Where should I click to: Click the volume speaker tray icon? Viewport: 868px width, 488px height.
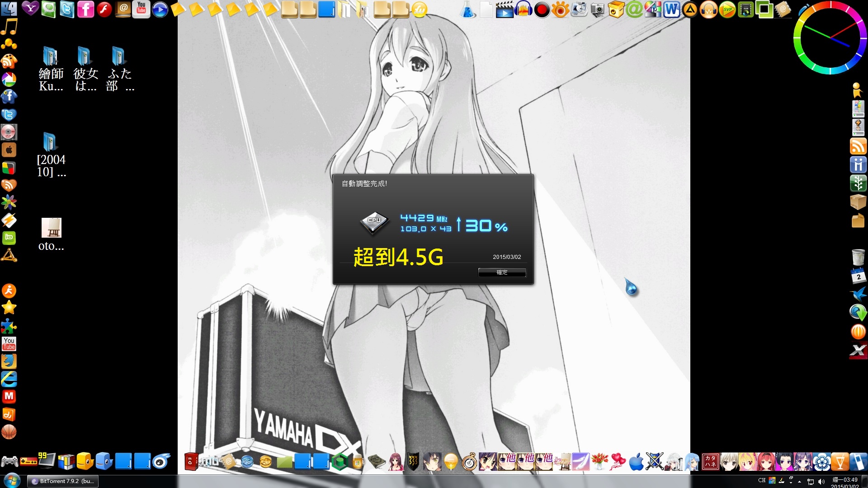point(821,481)
